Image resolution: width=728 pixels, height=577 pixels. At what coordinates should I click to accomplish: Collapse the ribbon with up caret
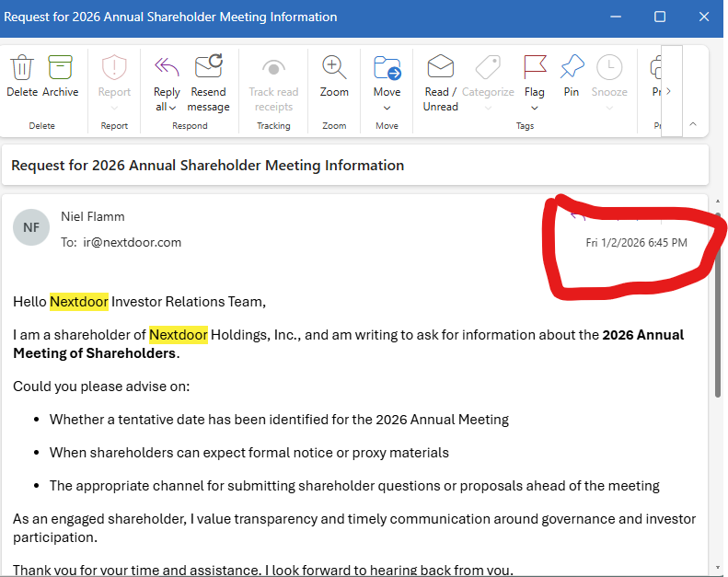pos(693,124)
